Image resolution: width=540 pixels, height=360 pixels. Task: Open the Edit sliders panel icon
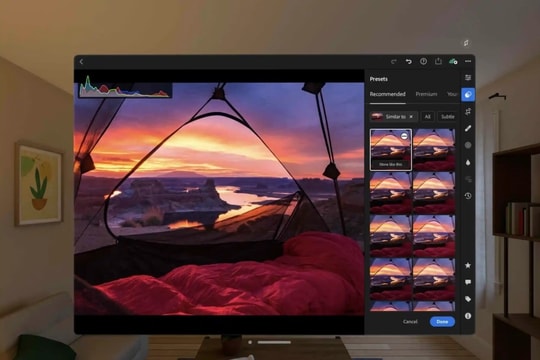coord(468,78)
